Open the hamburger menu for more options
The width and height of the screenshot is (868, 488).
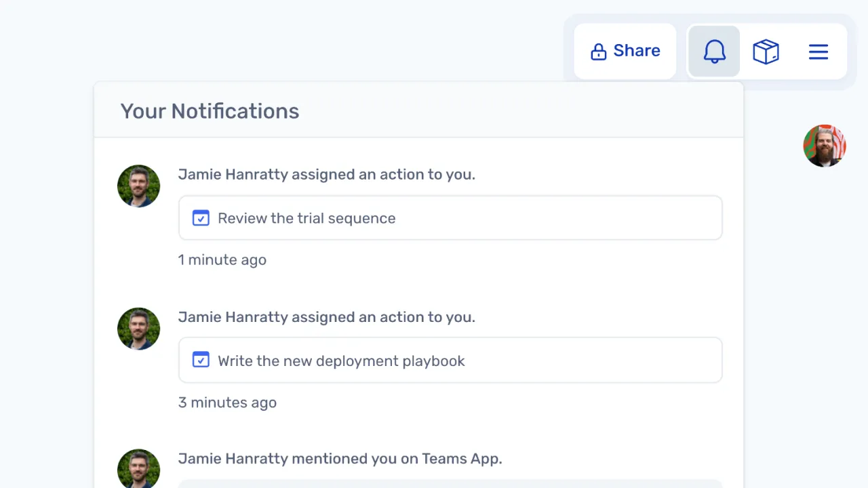pyautogui.click(x=818, y=52)
